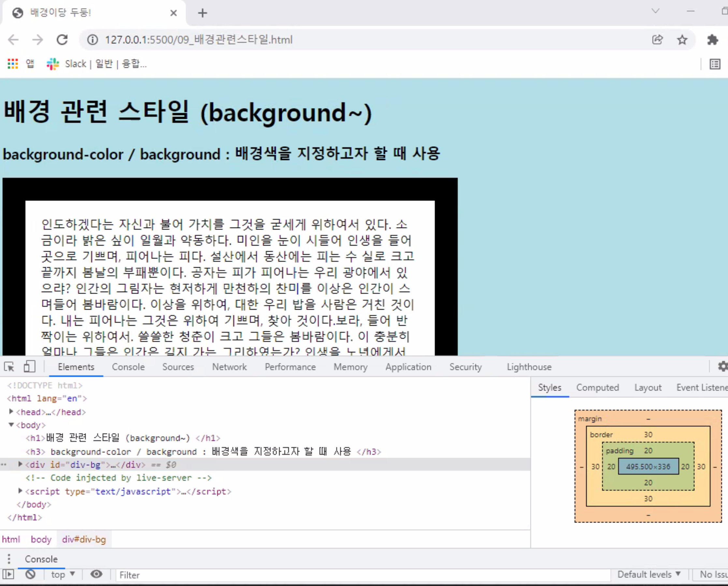
Task: Click body in the breadcrumb trail
Action: pos(41,539)
